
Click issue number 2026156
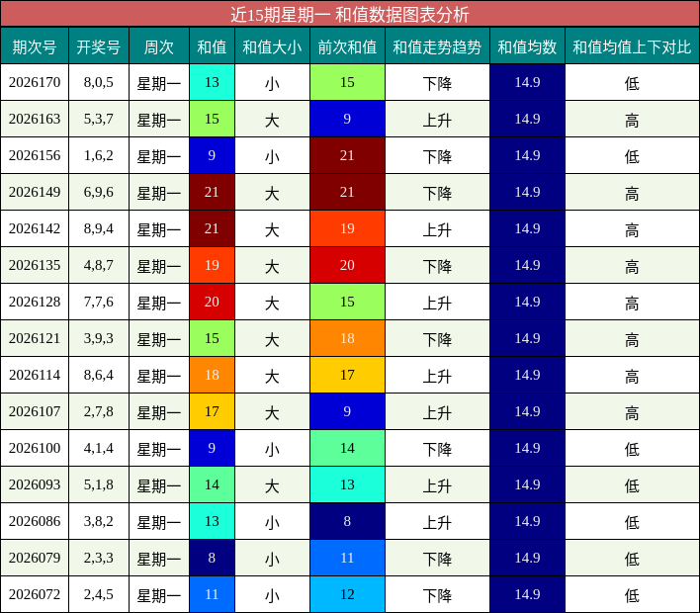(35, 155)
